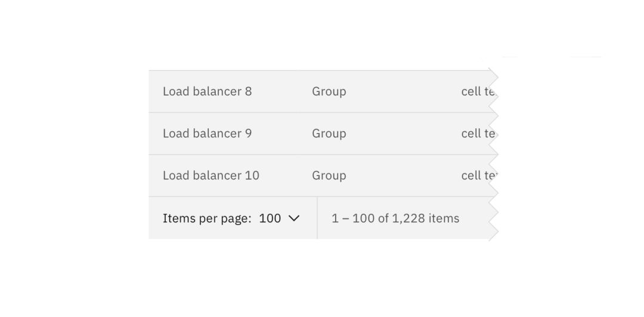This screenshot has width=644, height=317.
Task: Click the word 'items' in pagination range
Action: click(444, 218)
